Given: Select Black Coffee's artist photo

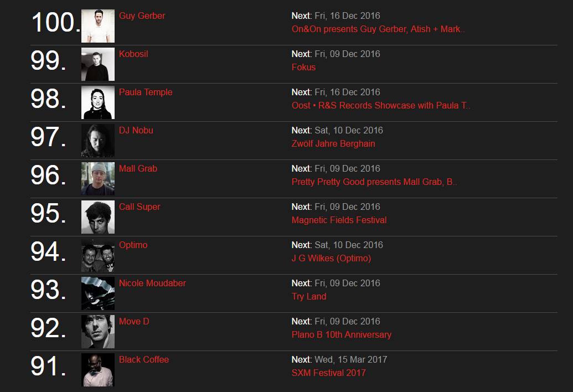Looking at the screenshot, I should pos(98,370).
